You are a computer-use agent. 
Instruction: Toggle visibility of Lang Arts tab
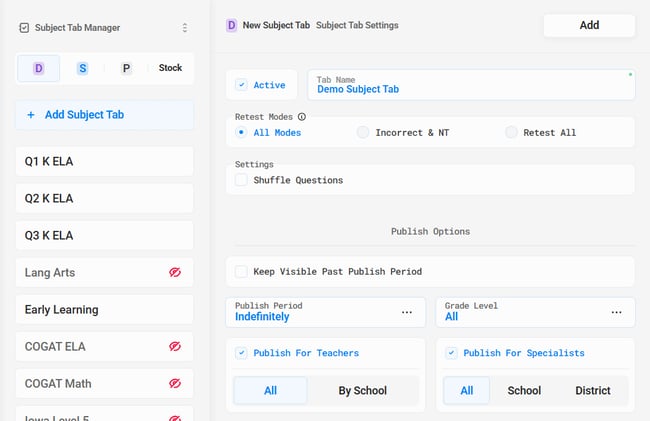(x=175, y=273)
